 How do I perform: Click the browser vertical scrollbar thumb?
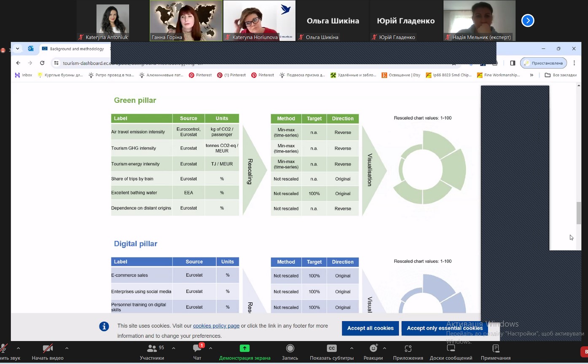pyautogui.click(x=579, y=213)
